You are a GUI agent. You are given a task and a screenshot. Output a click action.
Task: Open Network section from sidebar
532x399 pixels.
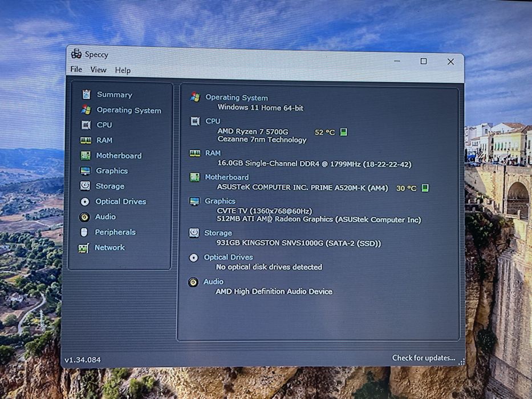pyautogui.click(x=109, y=247)
